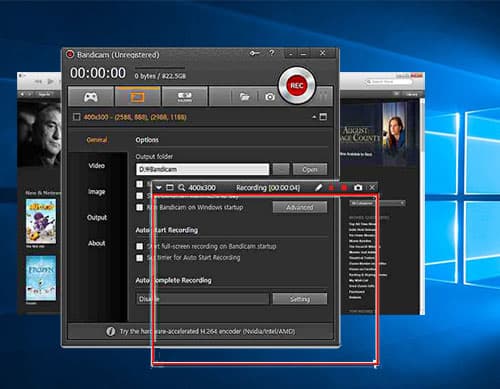Click the Auto Complete Recording Disable field
The width and height of the screenshot is (500, 389).
pos(202,299)
